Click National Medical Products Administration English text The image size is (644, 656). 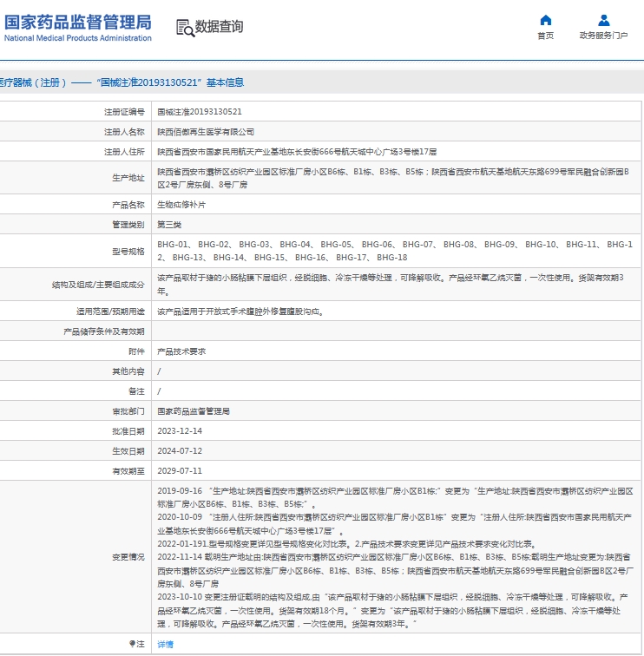(x=78, y=38)
